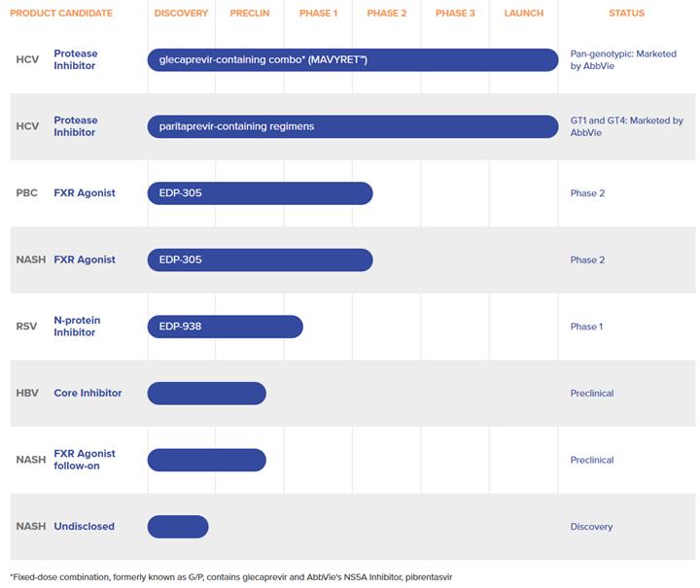Screen dimensions: 700x588
Task: Click the HBV Core Inhibitor progress bar
Action: (x=206, y=394)
